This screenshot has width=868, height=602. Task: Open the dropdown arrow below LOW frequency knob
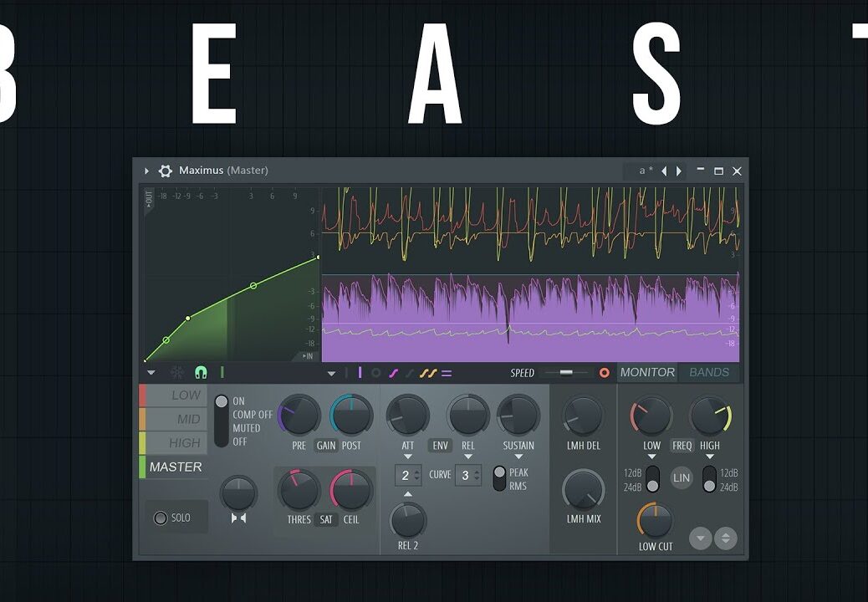(x=651, y=457)
